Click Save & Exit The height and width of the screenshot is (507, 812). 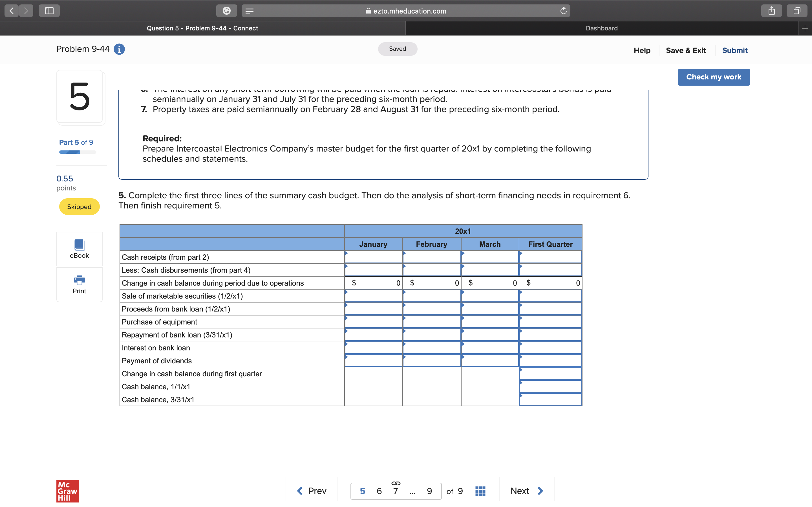click(x=685, y=50)
